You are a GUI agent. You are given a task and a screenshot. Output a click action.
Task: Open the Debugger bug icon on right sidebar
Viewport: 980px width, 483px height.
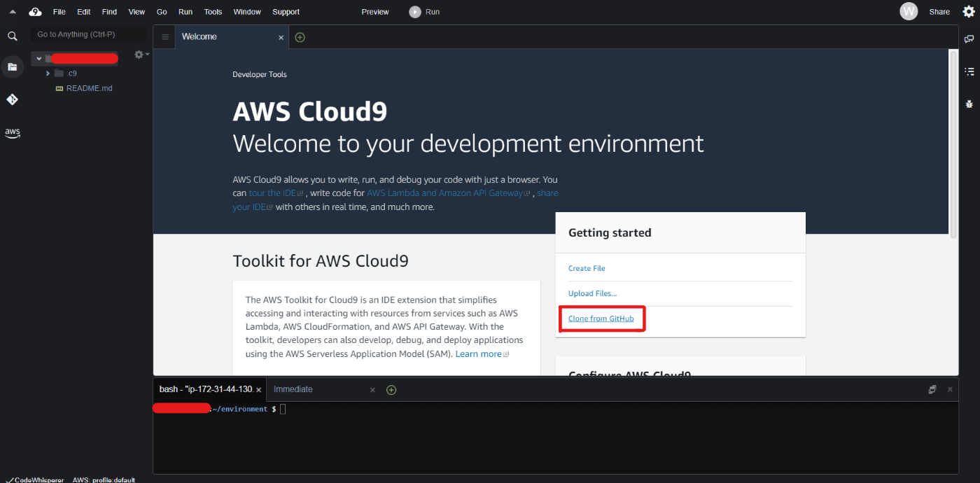click(x=969, y=104)
